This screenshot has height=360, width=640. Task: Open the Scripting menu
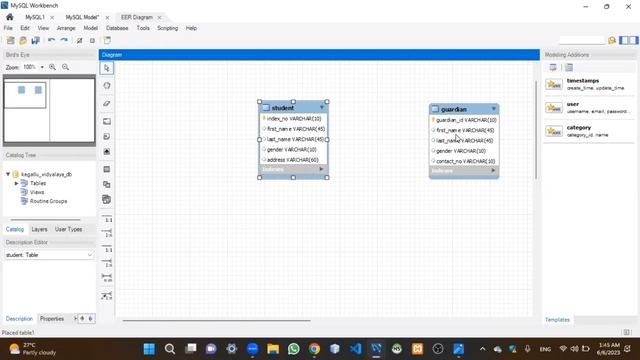(168, 28)
